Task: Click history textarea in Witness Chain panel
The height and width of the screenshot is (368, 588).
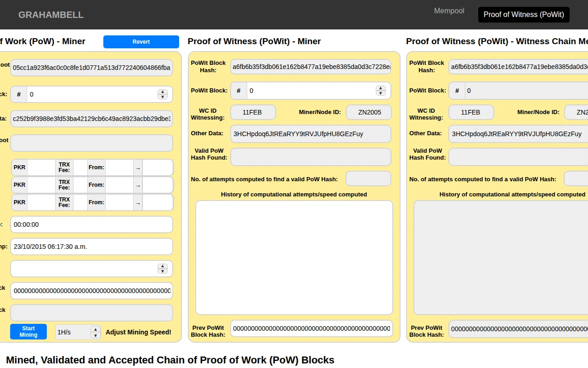Action: (x=501, y=258)
